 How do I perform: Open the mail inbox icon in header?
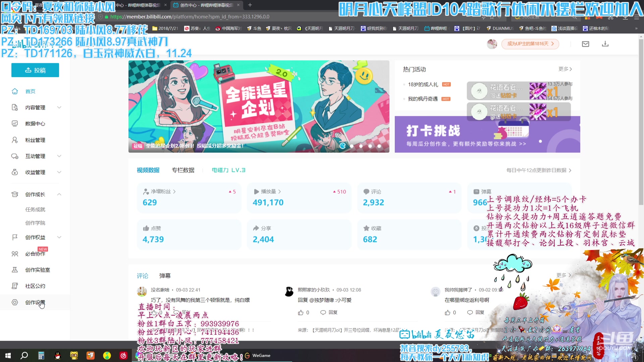[x=585, y=44]
